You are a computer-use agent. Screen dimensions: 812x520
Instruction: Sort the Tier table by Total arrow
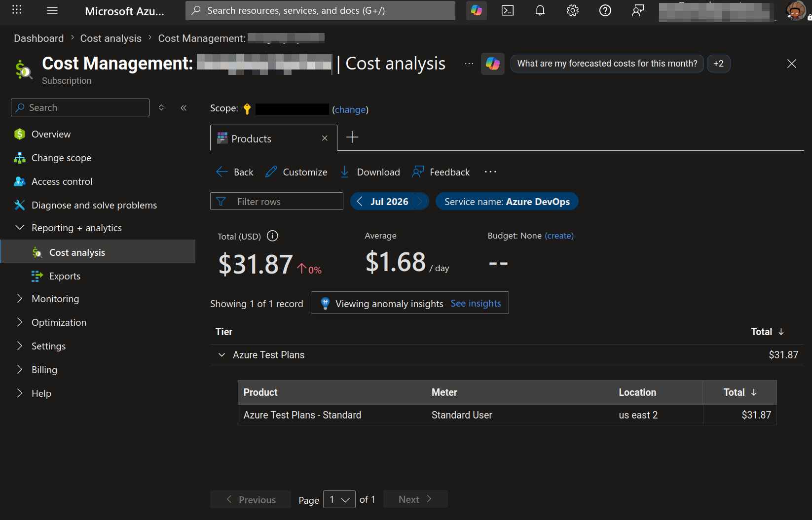781,332
